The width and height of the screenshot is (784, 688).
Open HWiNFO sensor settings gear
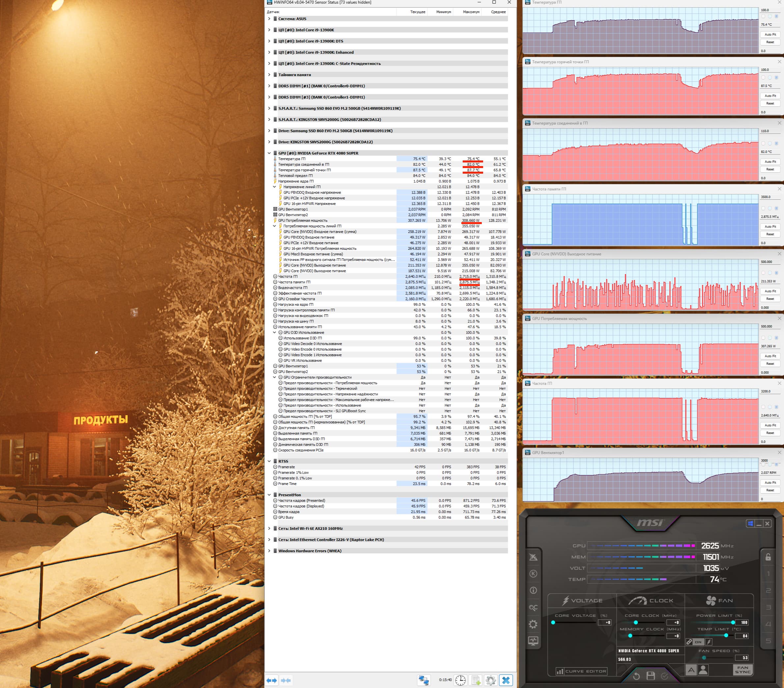(x=491, y=680)
